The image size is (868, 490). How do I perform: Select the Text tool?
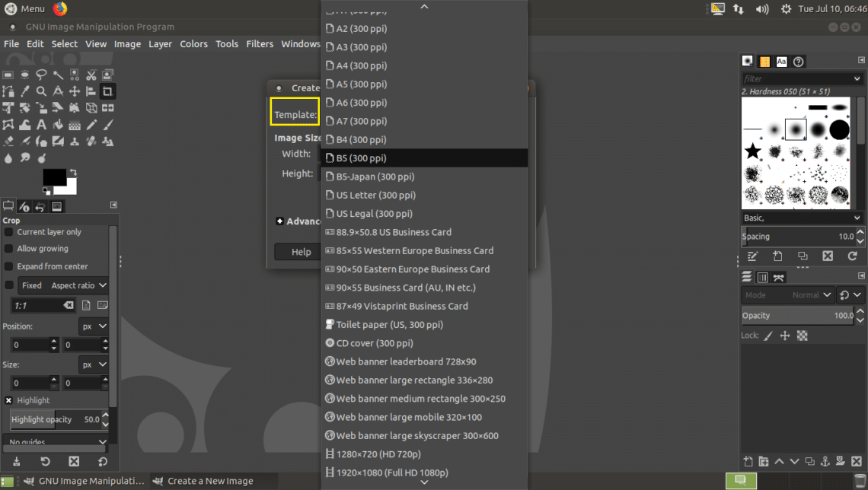(41, 125)
